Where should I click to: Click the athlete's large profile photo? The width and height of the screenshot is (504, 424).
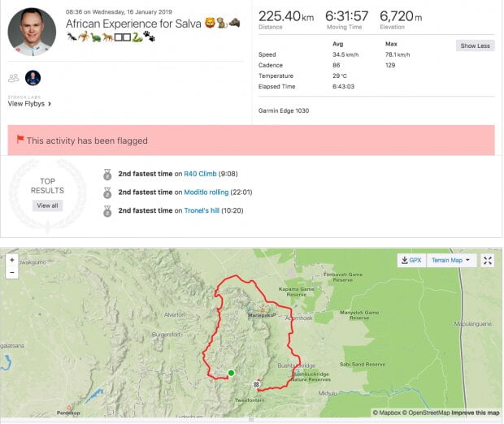[32, 32]
